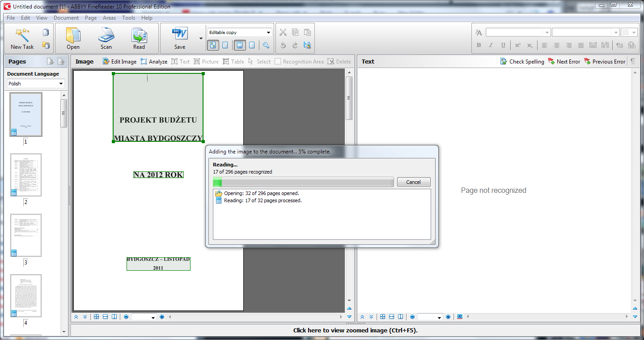This screenshot has height=340, width=644.
Task: Select page 2 thumbnail in Pages panel
Action: click(x=26, y=175)
